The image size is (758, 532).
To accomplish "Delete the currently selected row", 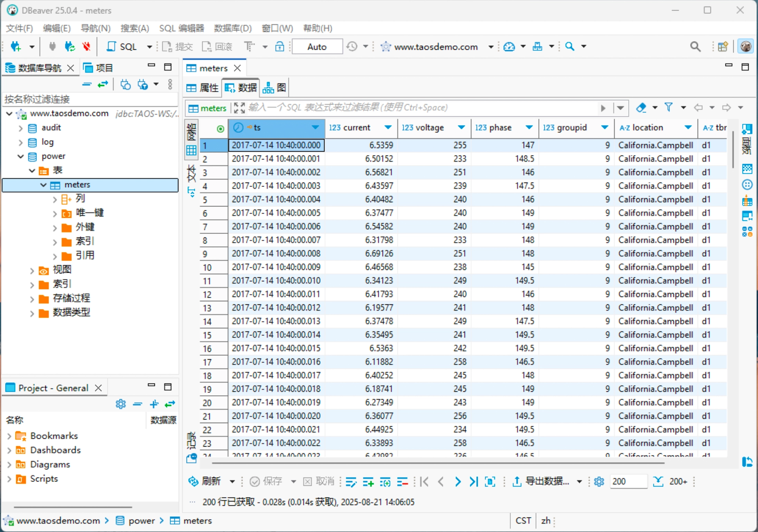I will pos(403,481).
